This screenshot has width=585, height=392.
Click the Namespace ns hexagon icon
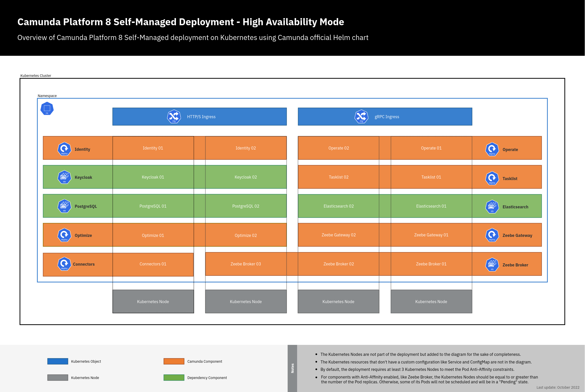[47, 109]
